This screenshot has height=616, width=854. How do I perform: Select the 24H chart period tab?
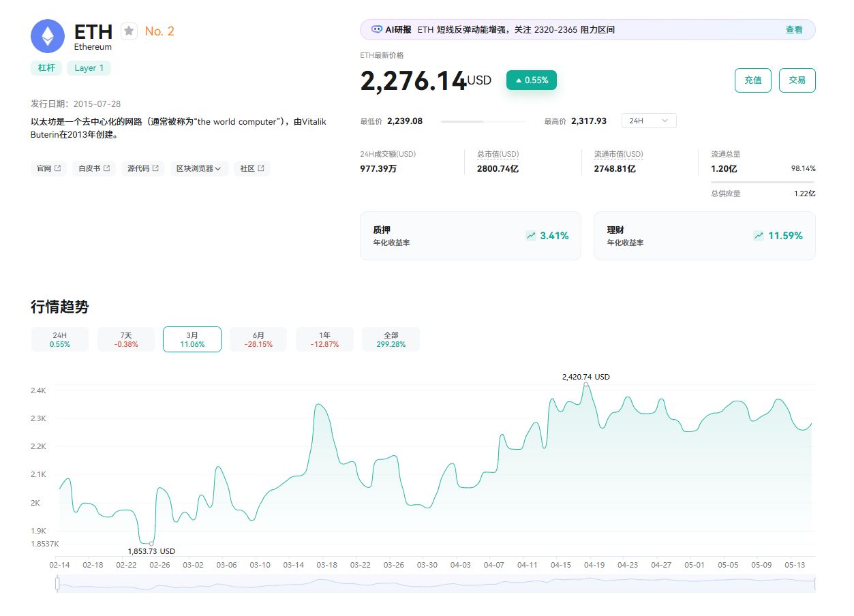(x=60, y=339)
